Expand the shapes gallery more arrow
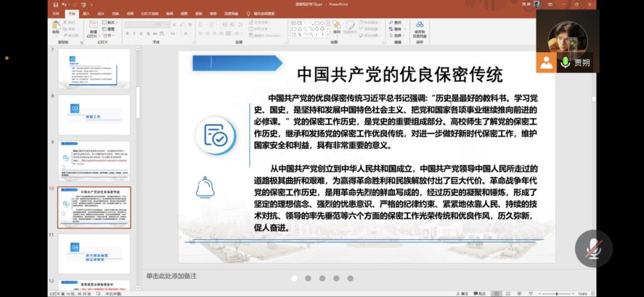Screen dimensions: 644x297 tap(328, 35)
